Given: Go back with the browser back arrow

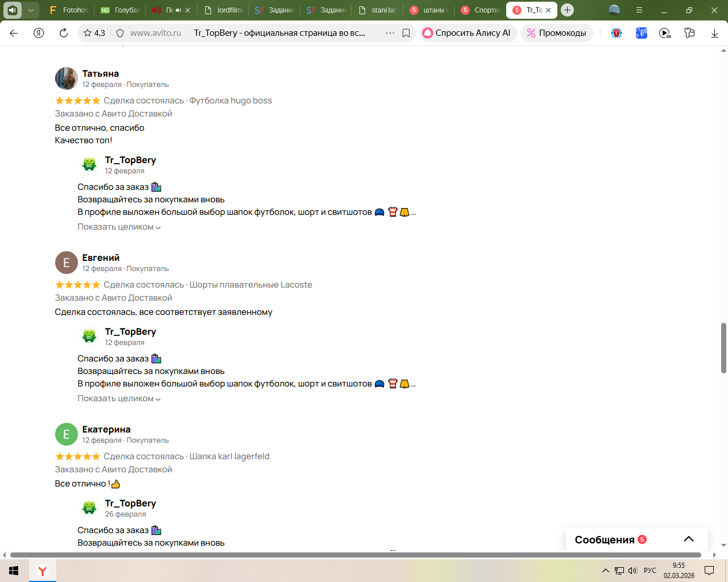Looking at the screenshot, I should point(14,33).
